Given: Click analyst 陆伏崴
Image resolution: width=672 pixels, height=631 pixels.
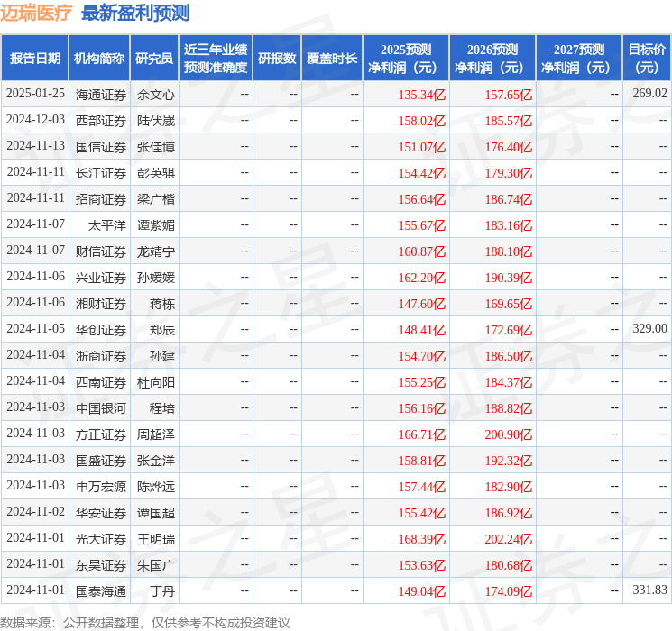Looking at the screenshot, I should [156, 121].
